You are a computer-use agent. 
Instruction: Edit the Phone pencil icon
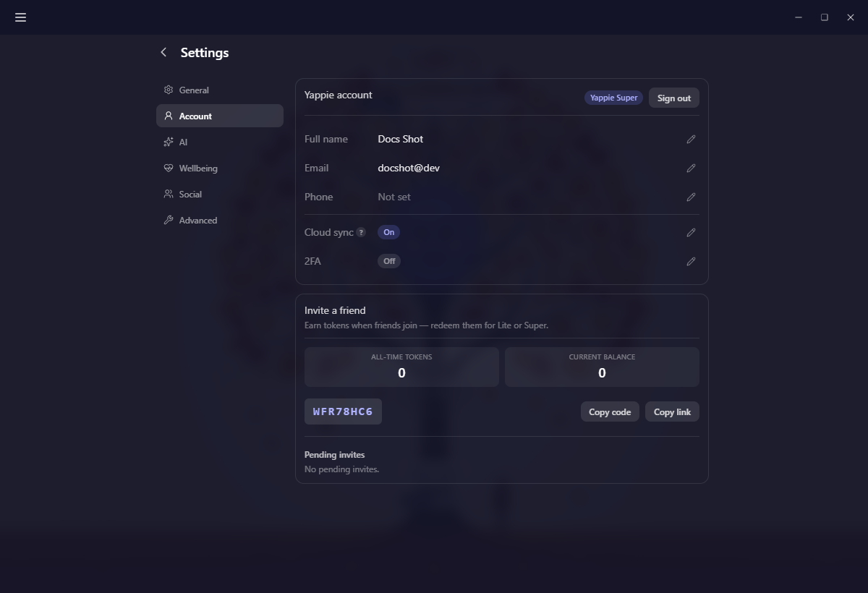click(x=691, y=197)
